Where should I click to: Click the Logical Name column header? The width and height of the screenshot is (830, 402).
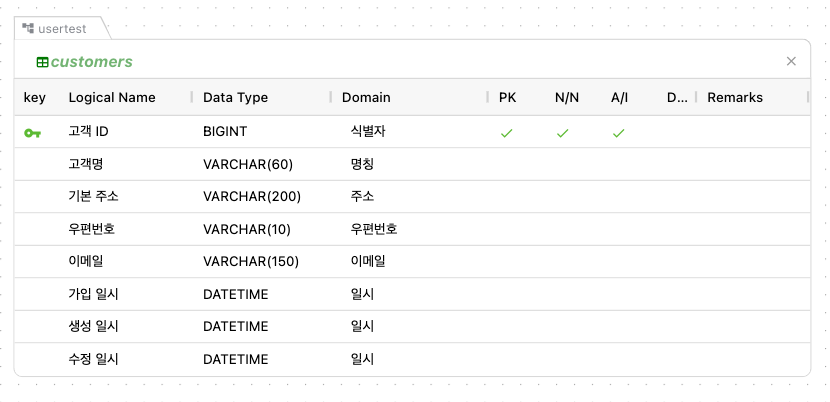[x=112, y=97]
